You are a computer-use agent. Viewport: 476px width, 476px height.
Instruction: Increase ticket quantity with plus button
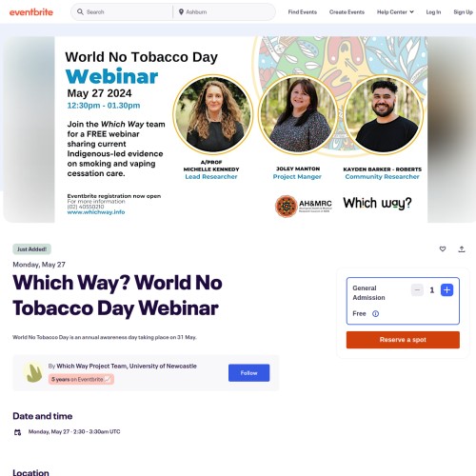pos(446,290)
